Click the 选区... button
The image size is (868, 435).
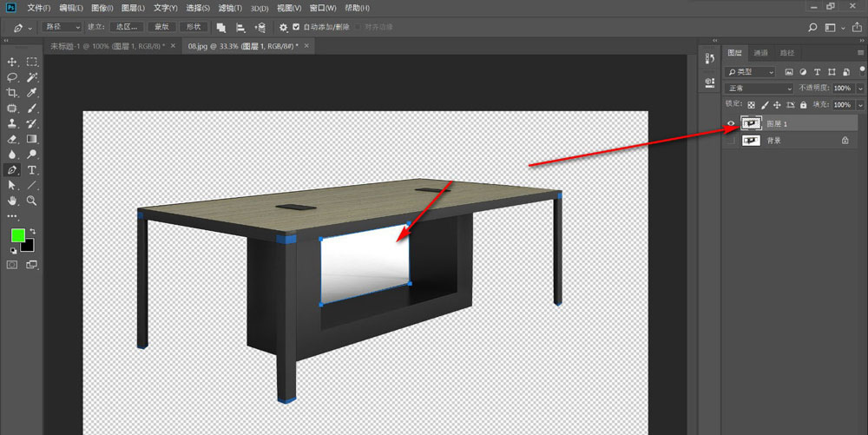[126, 27]
